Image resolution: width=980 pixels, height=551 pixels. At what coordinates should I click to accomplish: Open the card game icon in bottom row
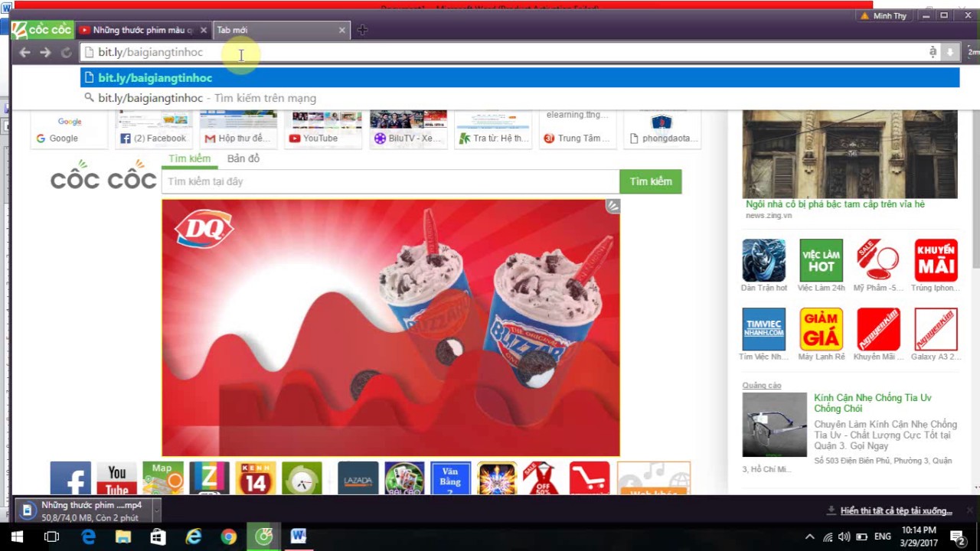(x=404, y=479)
